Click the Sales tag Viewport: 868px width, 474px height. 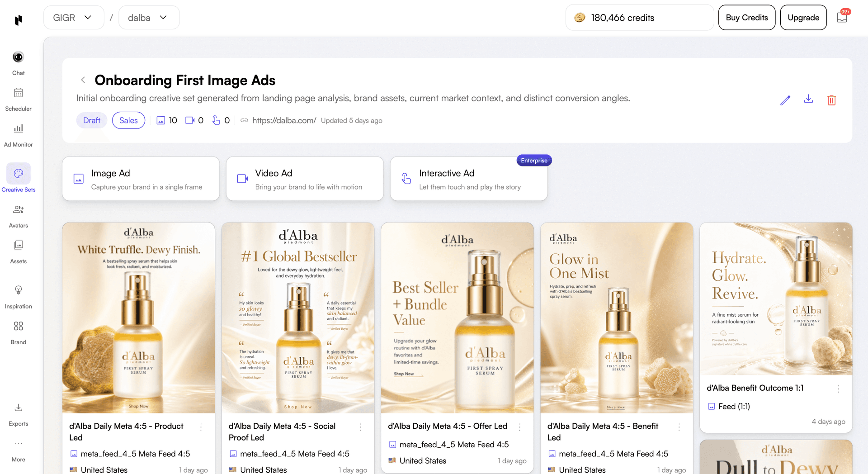coord(128,120)
